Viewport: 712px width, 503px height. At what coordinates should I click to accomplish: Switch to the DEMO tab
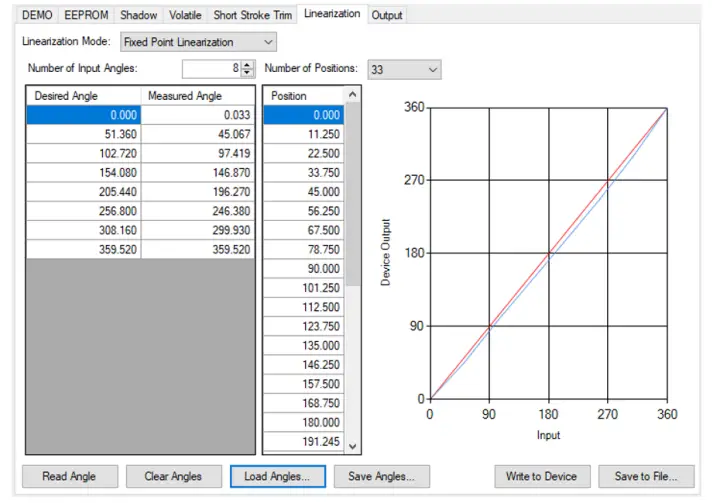click(x=37, y=15)
